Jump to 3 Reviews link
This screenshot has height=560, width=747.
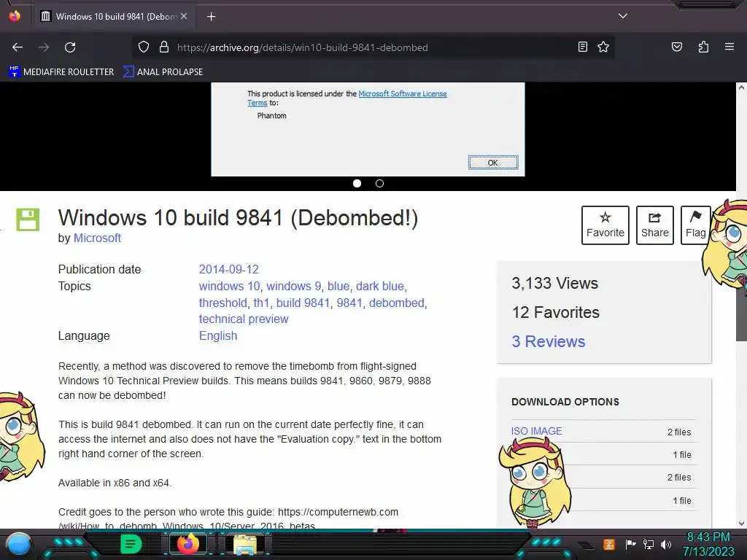[x=549, y=341]
